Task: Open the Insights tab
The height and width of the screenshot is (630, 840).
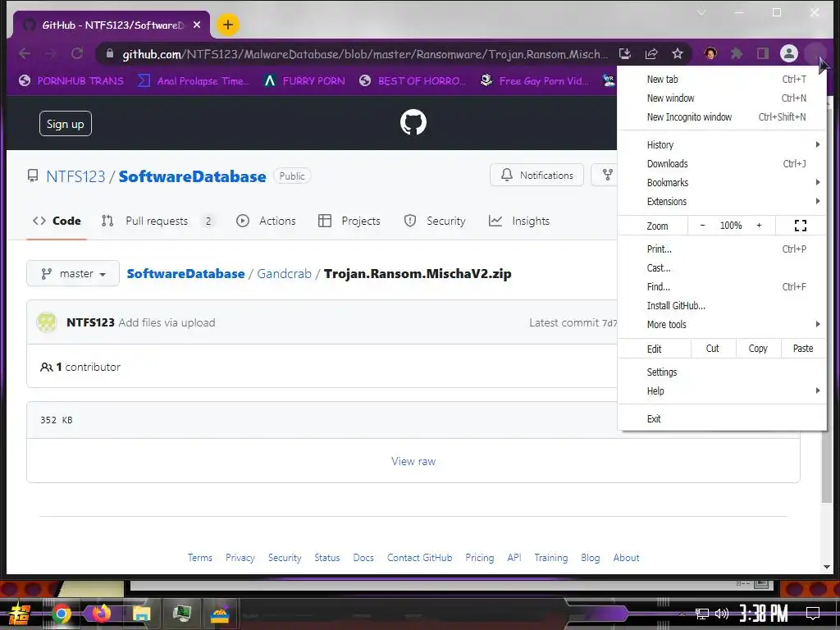Action: coord(519,221)
